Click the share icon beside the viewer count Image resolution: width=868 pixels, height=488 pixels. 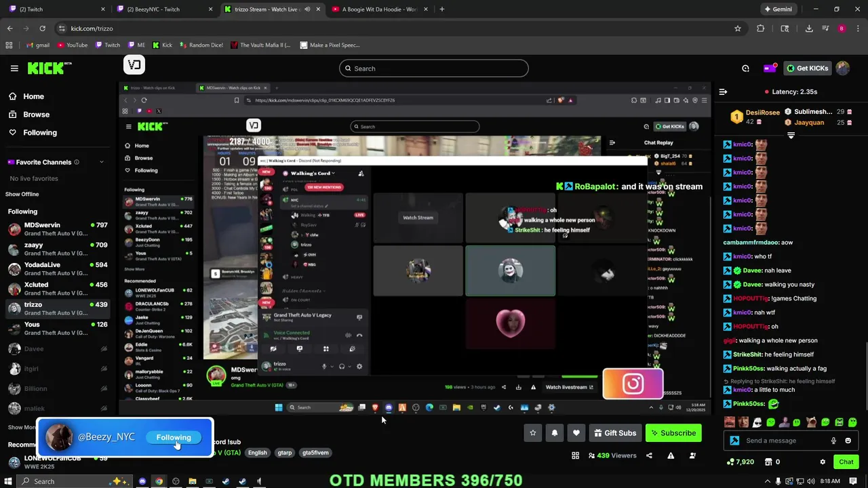coord(649,455)
